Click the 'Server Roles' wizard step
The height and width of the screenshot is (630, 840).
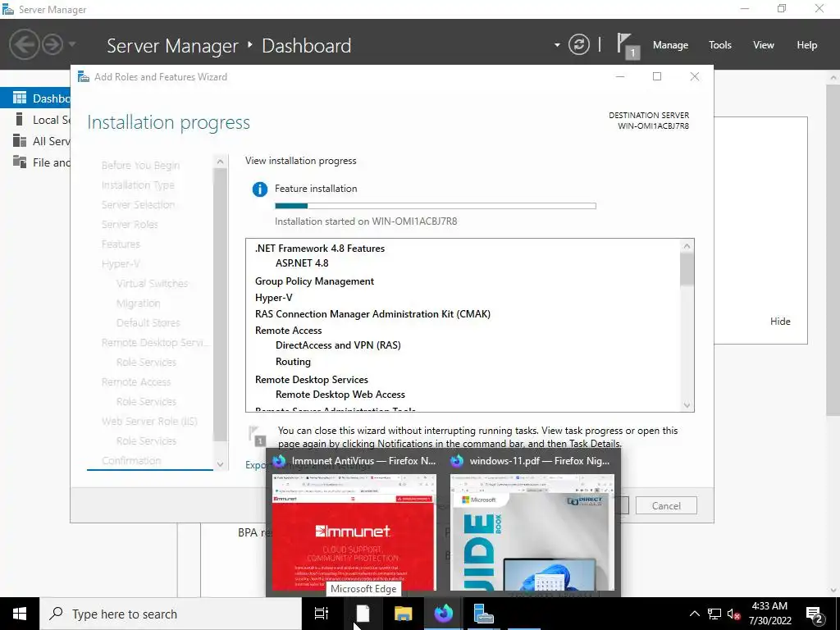[130, 225]
